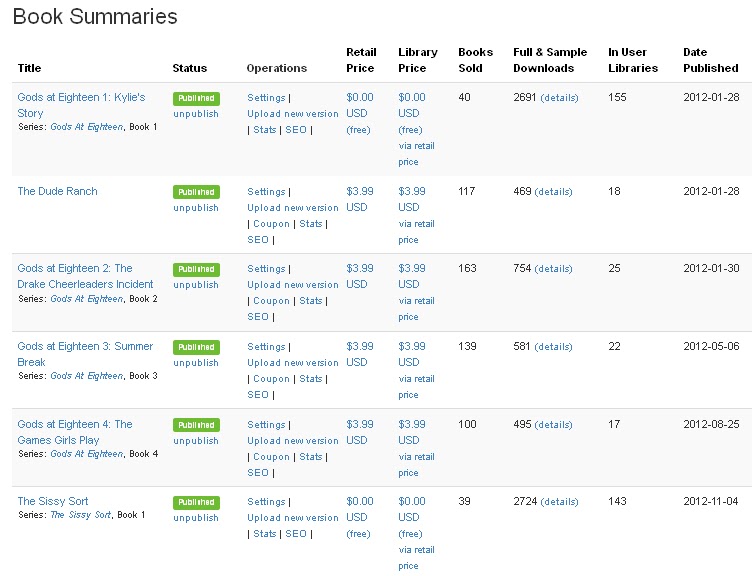Show download details for 'The Dude Ranch'
This screenshot has height=576, width=752.
tap(554, 192)
